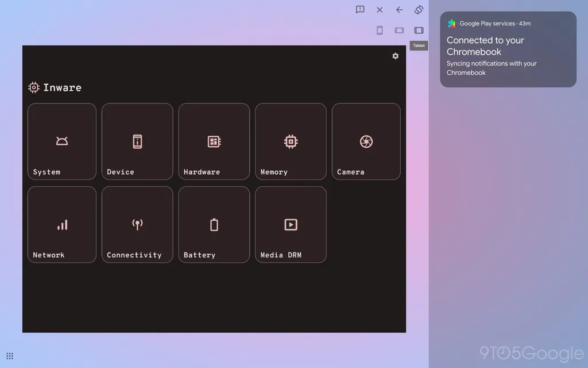Open the Memory chip tile
Screen dimensions: 588x368
click(x=291, y=141)
